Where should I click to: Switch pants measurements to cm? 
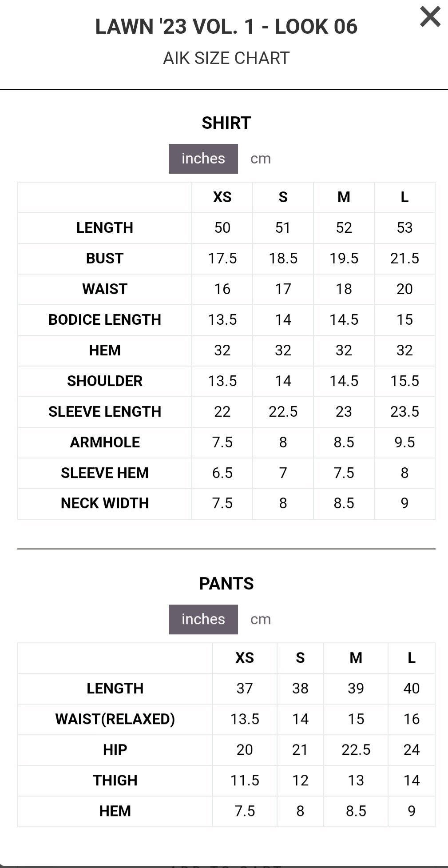261,619
